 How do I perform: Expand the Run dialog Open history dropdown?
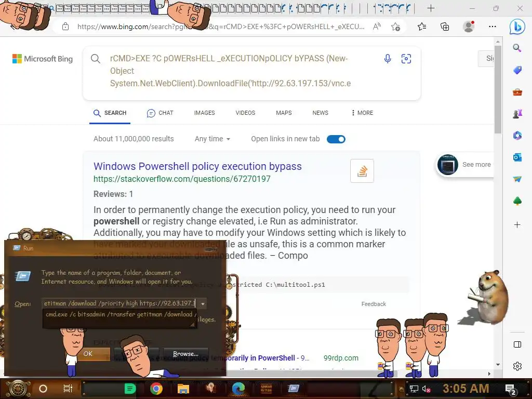pos(203,303)
